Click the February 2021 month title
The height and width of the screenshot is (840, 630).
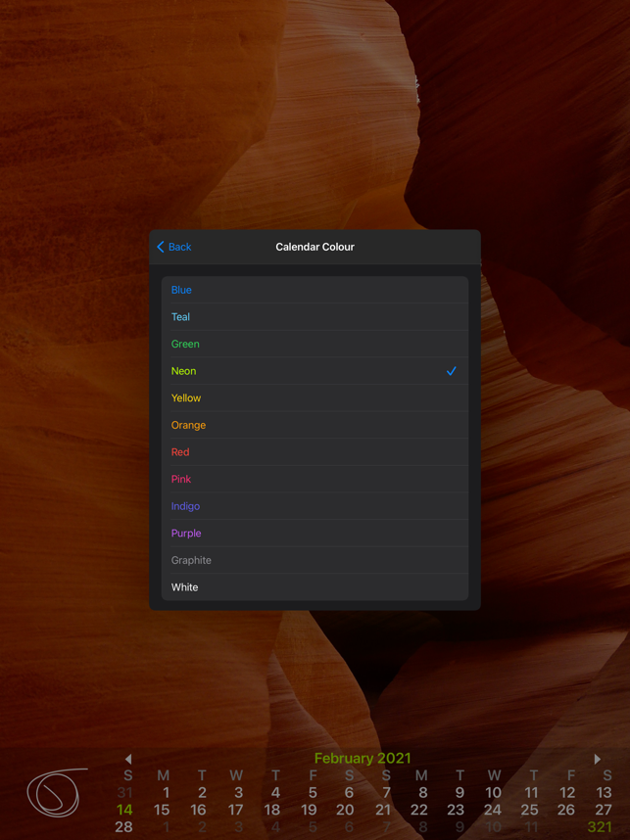pyautogui.click(x=363, y=759)
